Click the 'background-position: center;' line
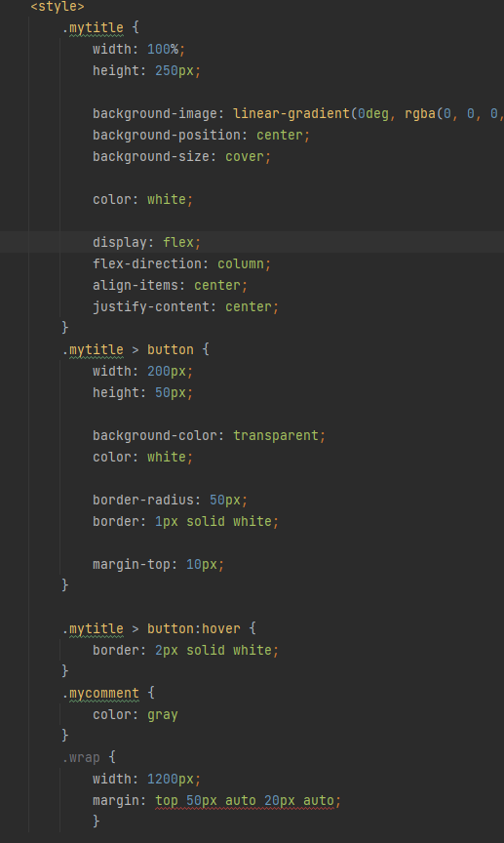504x843 pixels. [x=201, y=136]
